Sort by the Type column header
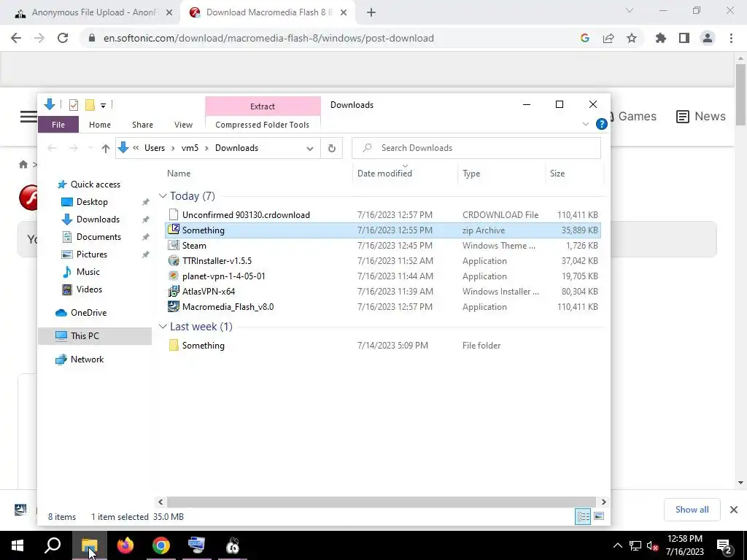The width and height of the screenshot is (747, 560). 471,174
